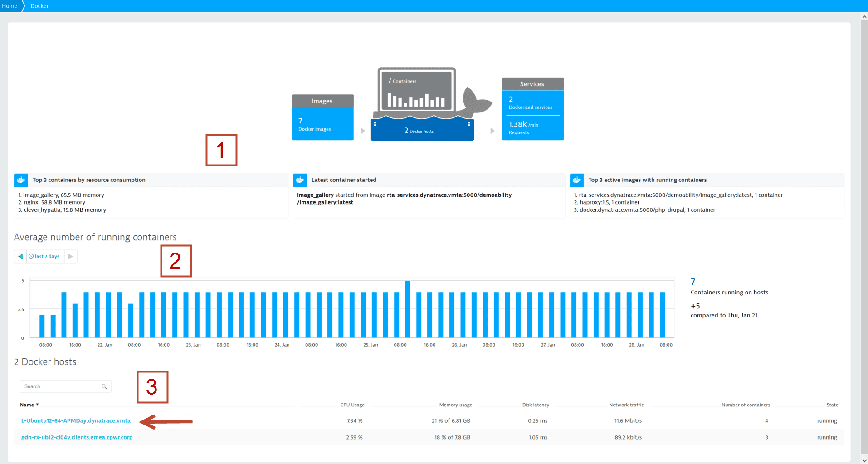The image size is (868, 464).
Task: Click the 89.2 kbit/s network traffic cell
Action: 628,437
